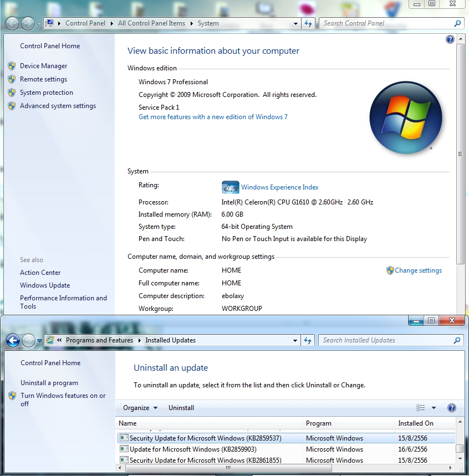Viewport: 469px width, 476px height.
Task: Click Forward arrow in System window
Action: (x=28, y=23)
